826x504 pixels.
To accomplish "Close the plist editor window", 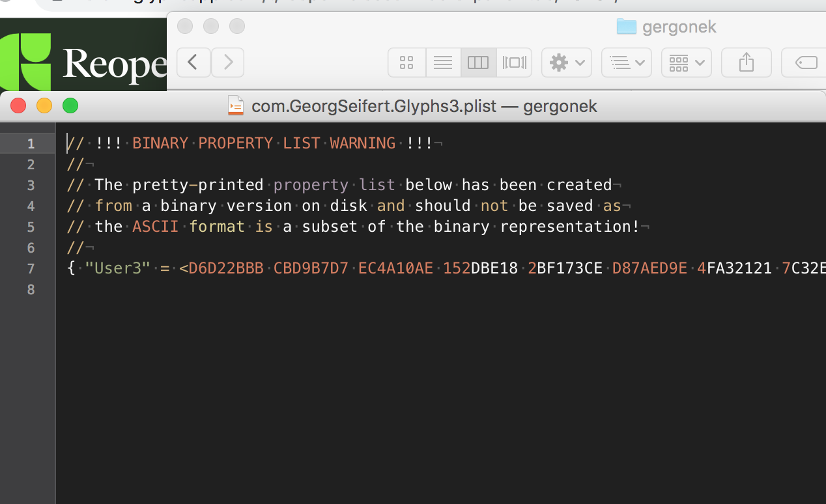I will [x=18, y=105].
